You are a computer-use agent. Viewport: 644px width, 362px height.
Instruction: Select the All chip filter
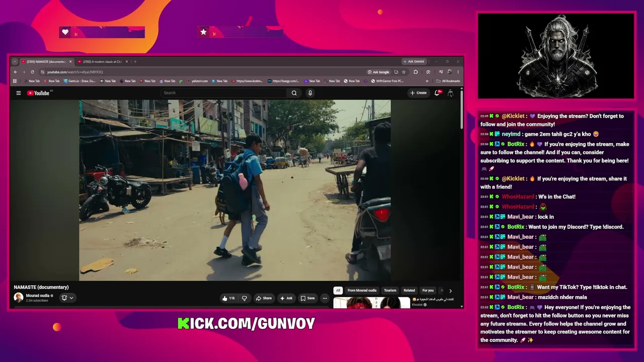tap(338, 291)
